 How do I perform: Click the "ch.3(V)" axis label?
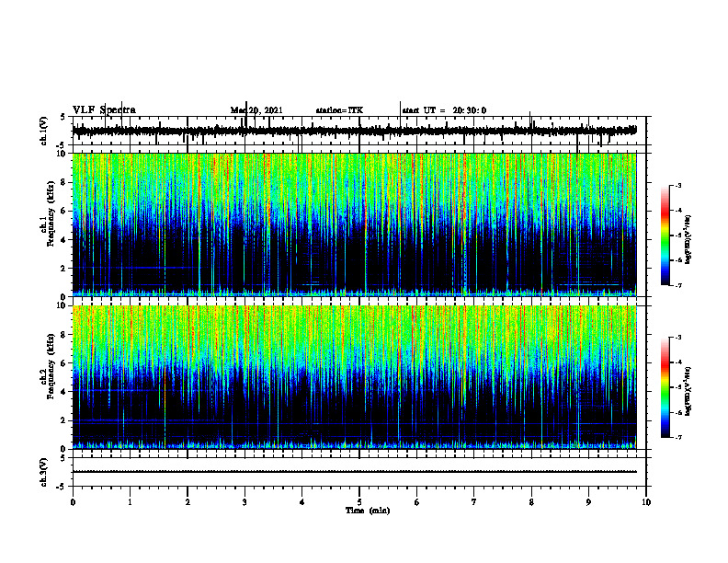click(44, 472)
